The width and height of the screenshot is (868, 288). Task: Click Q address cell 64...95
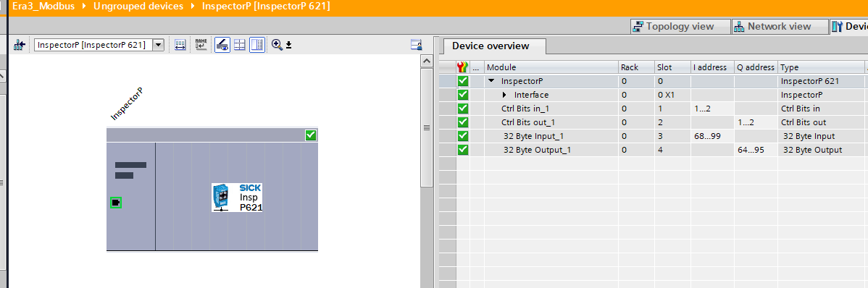(x=756, y=150)
